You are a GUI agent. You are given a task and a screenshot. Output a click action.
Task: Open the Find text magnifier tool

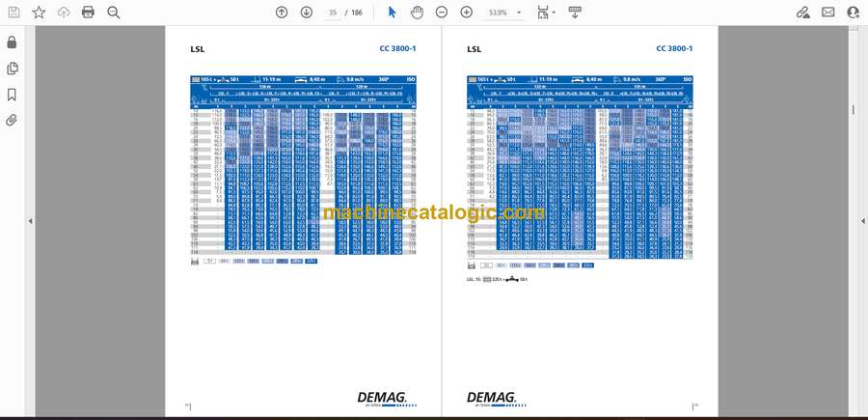point(114,13)
